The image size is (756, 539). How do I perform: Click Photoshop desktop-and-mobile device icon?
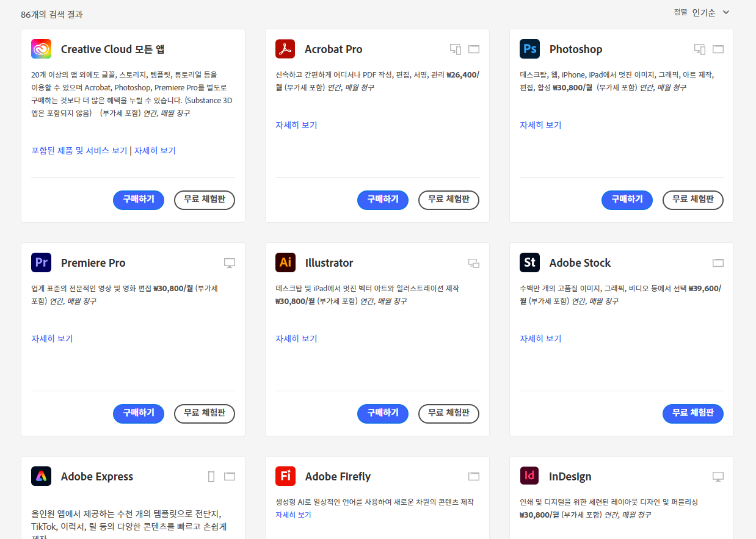tap(700, 49)
